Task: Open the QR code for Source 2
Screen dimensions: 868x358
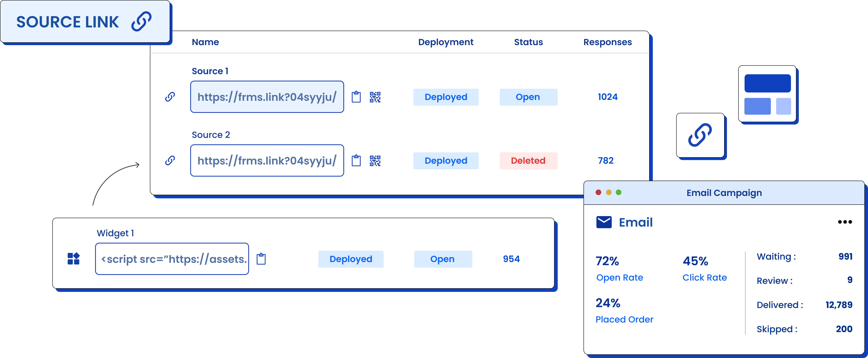Action: click(375, 161)
